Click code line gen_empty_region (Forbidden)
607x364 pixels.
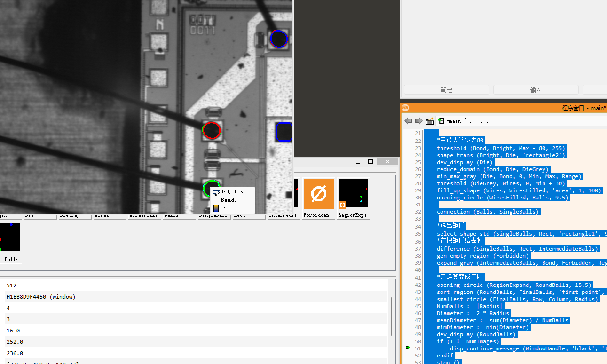[483, 255]
